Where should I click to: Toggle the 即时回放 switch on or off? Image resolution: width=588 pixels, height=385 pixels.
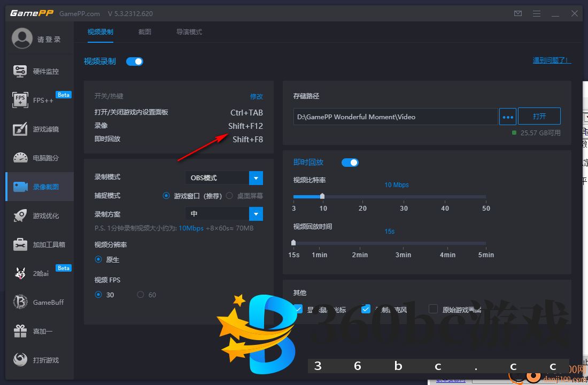(350, 162)
